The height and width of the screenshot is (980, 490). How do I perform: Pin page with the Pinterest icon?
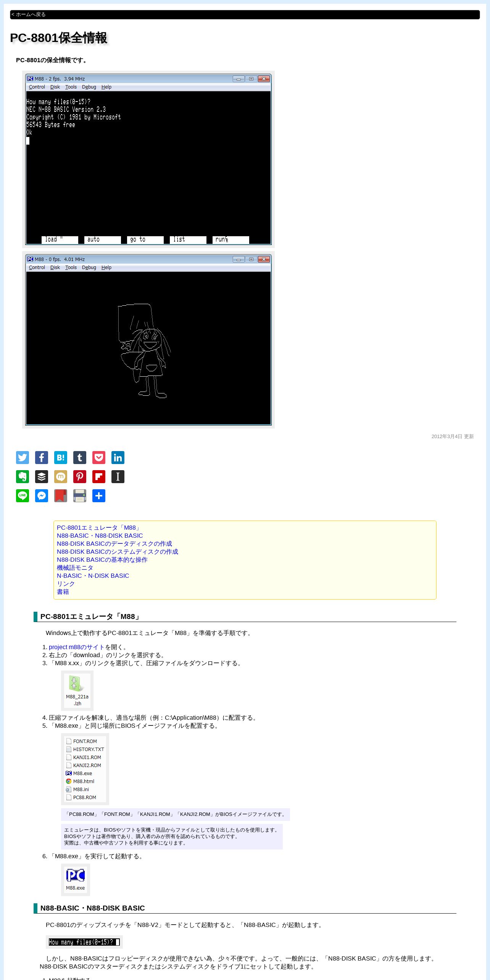(x=80, y=477)
